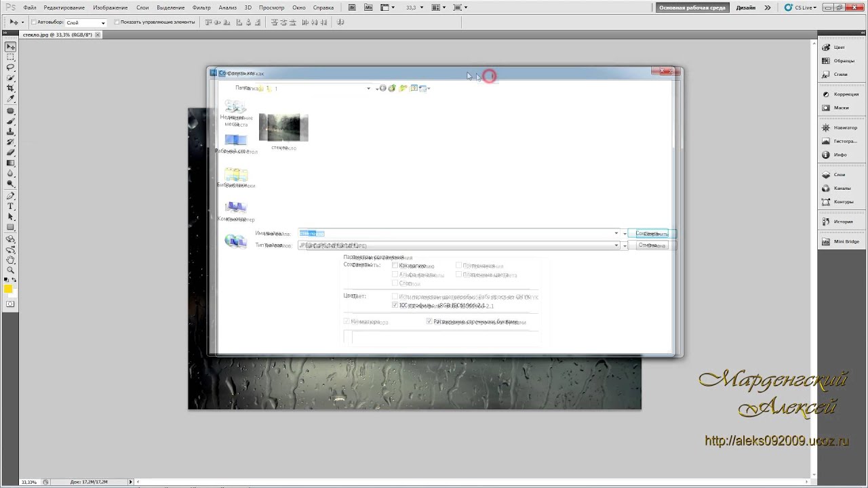
Task: Open the Просмотр menu
Action: 271,7
